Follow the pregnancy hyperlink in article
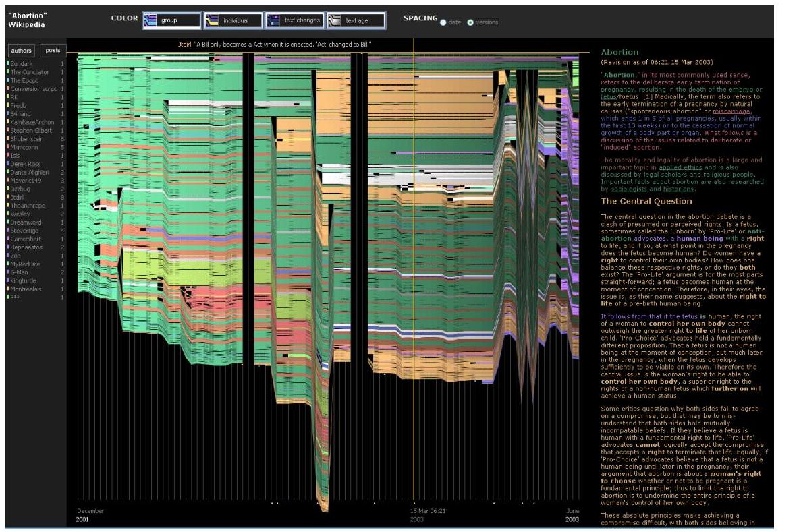Screen dimensions: 801x532 coord(617,89)
